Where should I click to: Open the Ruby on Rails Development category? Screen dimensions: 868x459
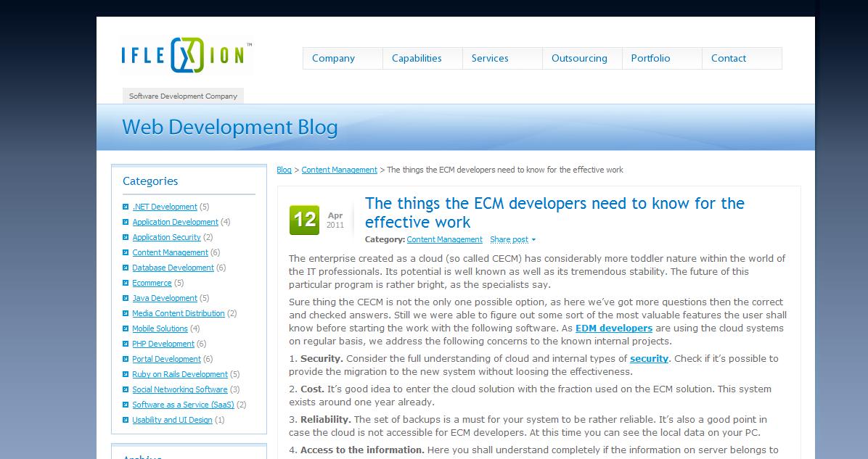pos(180,374)
